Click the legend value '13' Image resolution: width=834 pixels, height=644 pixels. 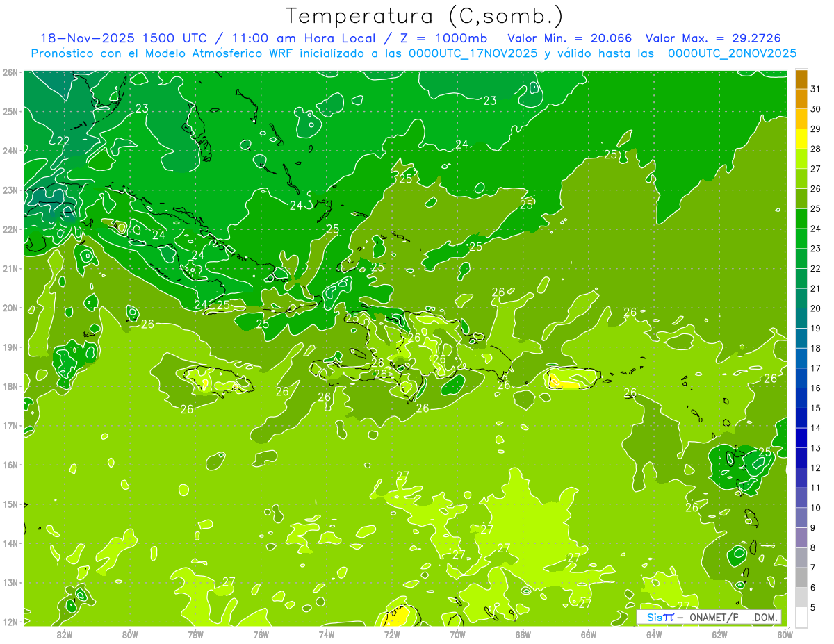[815, 447]
